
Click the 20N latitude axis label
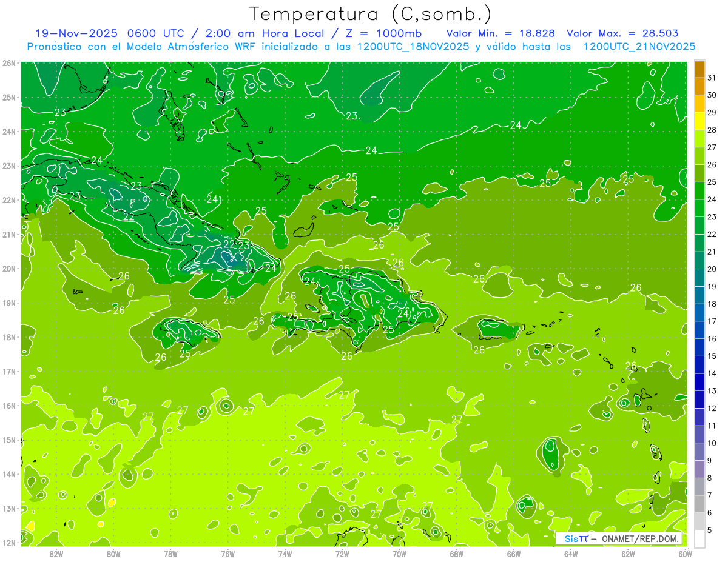(x=9, y=269)
